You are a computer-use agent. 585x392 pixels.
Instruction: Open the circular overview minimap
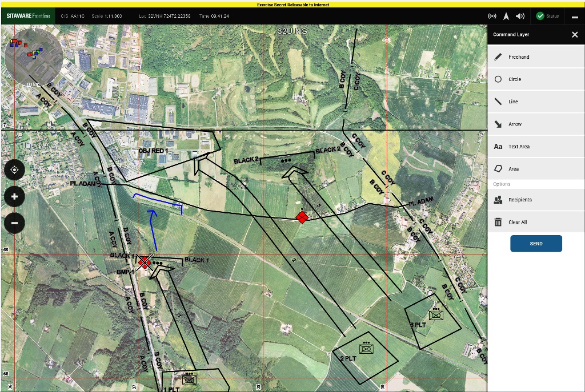(33, 57)
